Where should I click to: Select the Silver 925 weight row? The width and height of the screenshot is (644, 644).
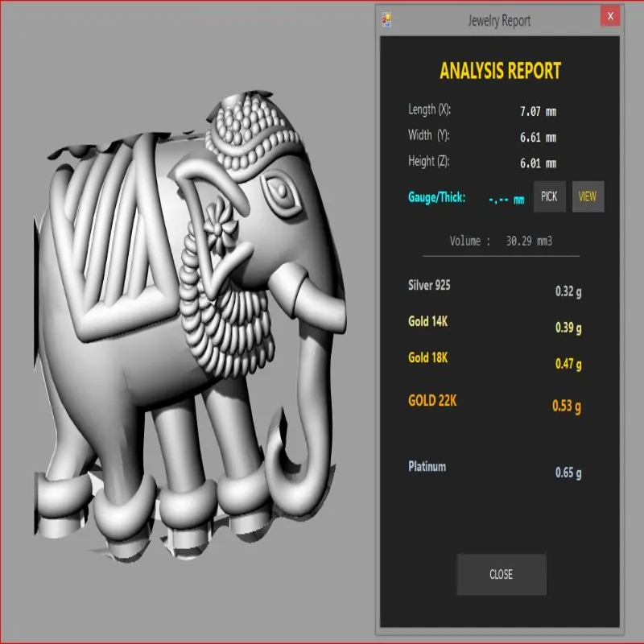[x=494, y=288]
